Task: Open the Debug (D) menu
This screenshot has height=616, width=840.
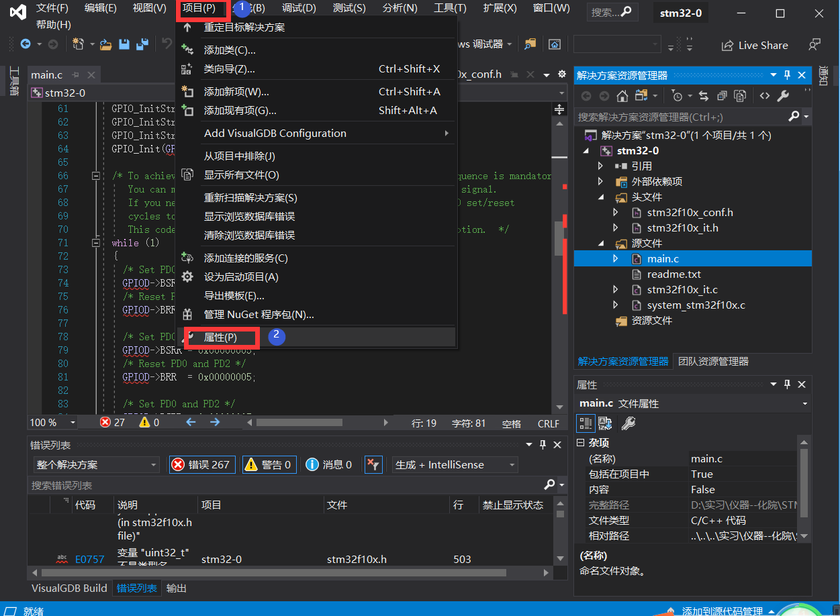Action: coord(299,8)
